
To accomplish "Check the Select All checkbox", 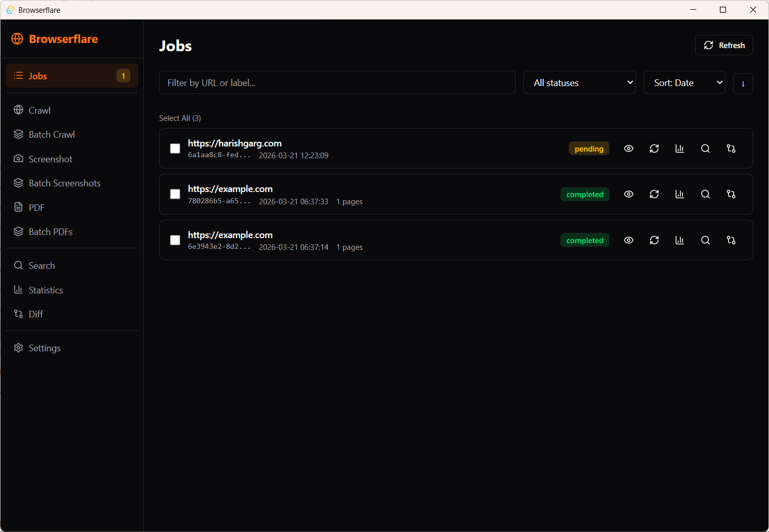I will (x=180, y=118).
